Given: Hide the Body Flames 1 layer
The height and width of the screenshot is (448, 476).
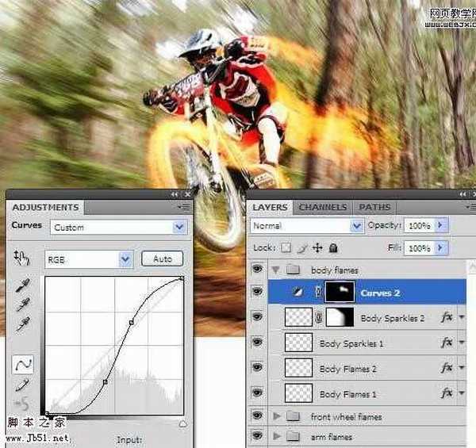Looking at the screenshot, I should 257,392.
